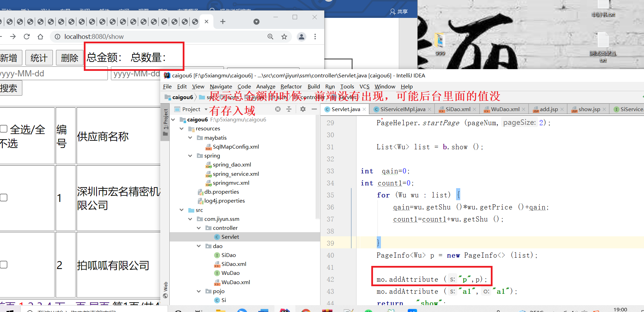The width and height of the screenshot is (644, 312).
Task: Collapse the src folder
Action: tap(182, 210)
